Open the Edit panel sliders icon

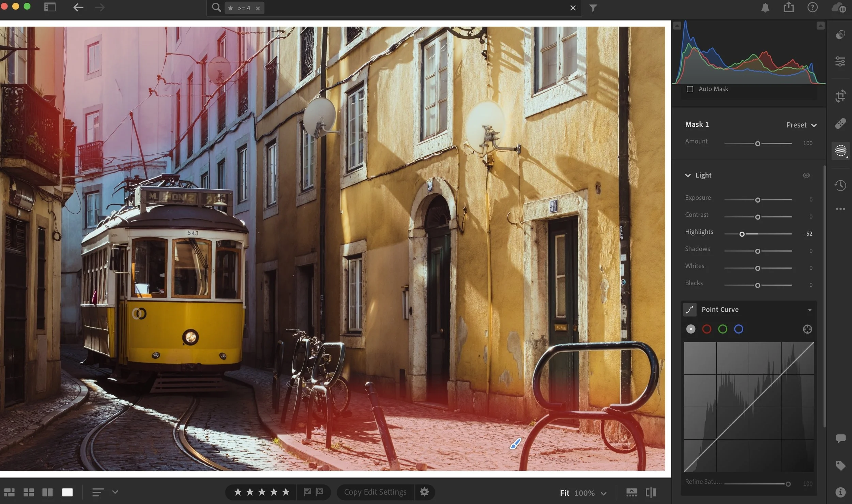coord(840,62)
